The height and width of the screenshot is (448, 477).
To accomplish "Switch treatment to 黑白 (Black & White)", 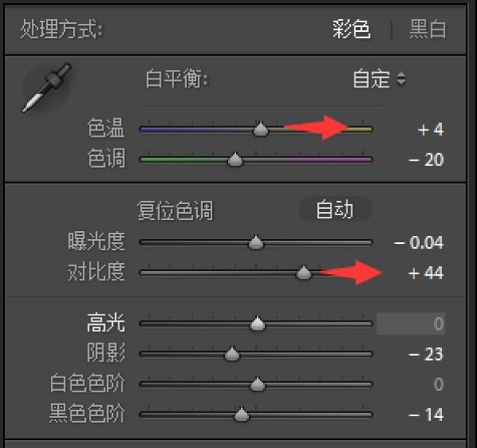I will 428,29.
